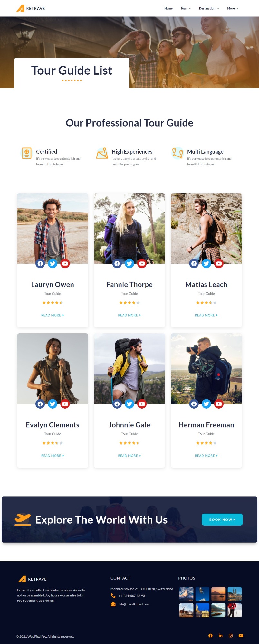Image resolution: width=259 pixels, height=644 pixels.
Task: Open Johnnie Gale's Facebook icon
Action: click(117, 404)
